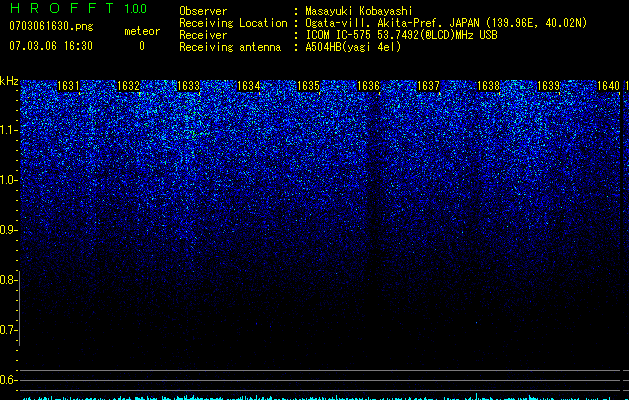
Task: Click the 1640 time marker
Action: tap(608, 86)
